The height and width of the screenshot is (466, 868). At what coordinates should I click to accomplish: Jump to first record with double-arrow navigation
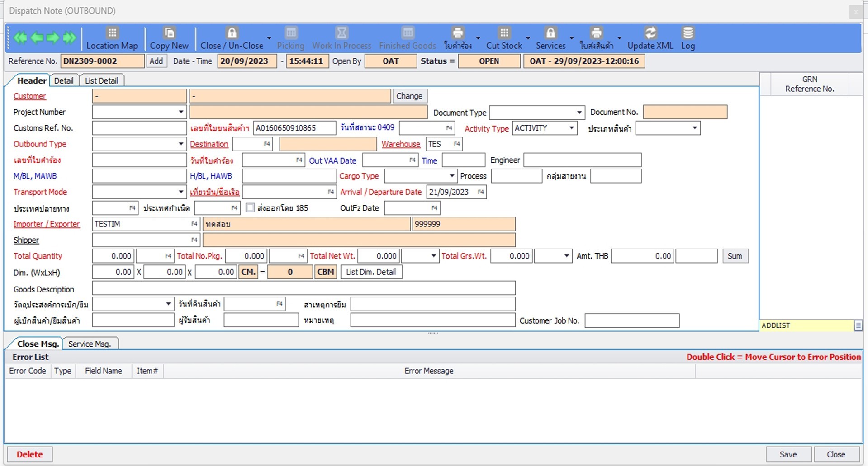[x=20, y=38]
